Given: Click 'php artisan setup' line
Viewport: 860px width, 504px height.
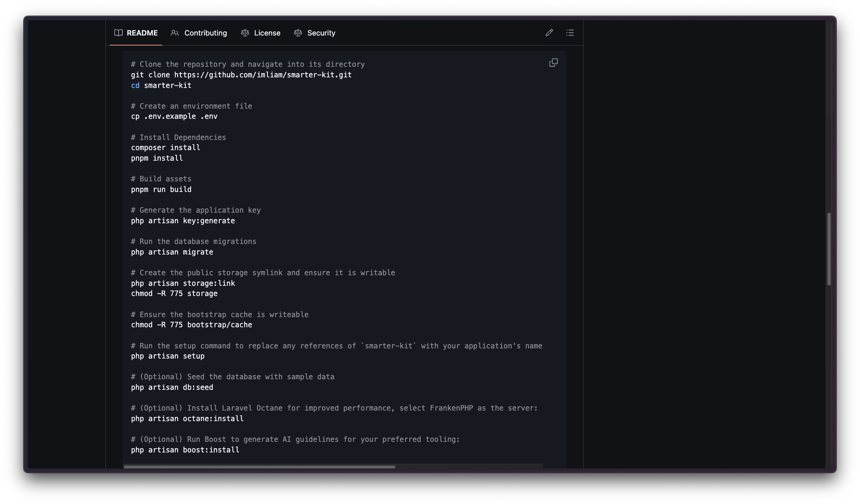Looking at the screenshot, I should (168, 356).
